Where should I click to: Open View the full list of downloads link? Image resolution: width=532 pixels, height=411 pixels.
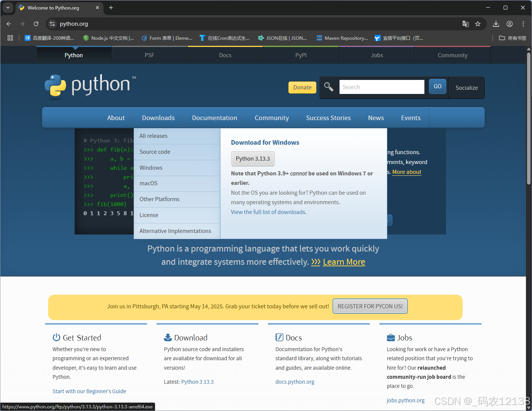point(269,212)
